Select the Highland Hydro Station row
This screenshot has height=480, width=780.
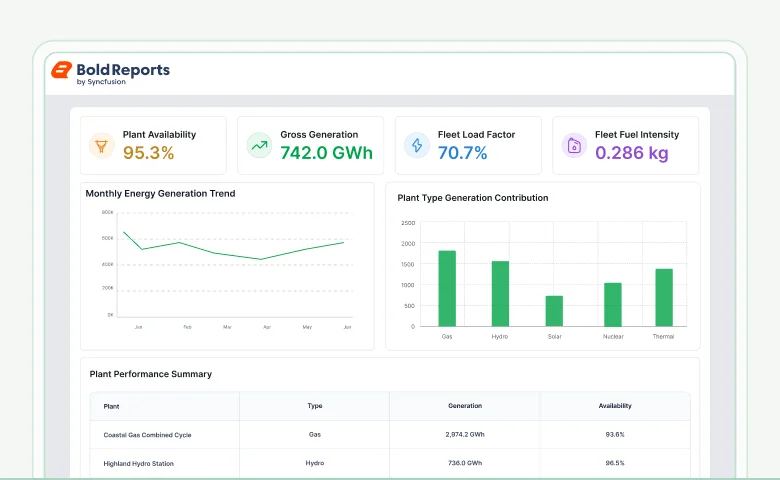pyautogui.click(x=390, y=463)
